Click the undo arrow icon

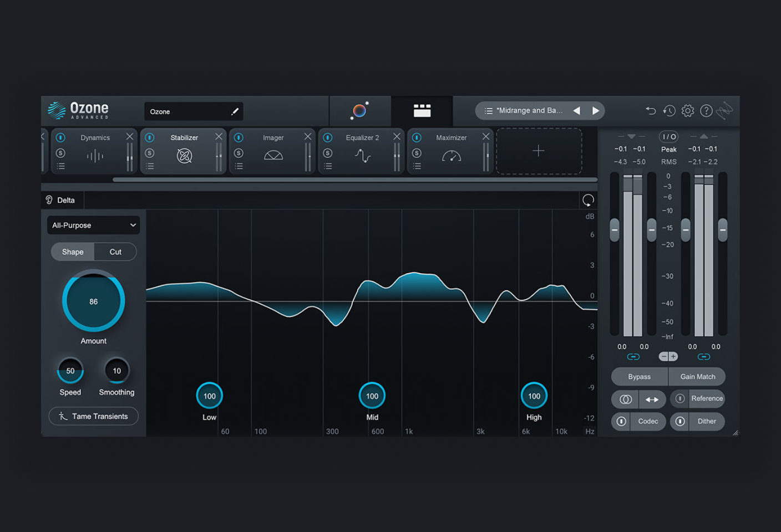(x=651, y=111)
